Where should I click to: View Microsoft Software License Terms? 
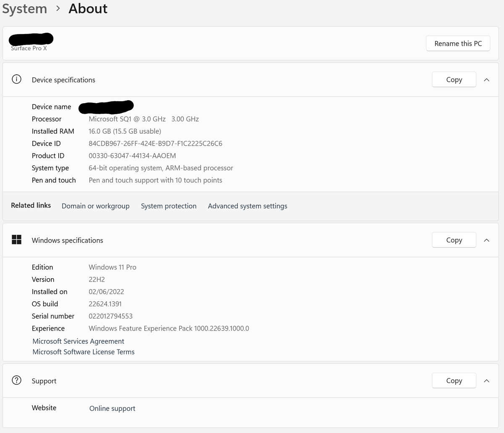84,352
